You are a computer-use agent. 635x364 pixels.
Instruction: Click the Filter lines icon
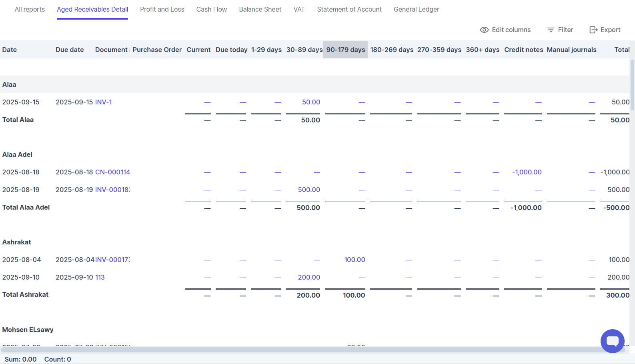[551, 30]
